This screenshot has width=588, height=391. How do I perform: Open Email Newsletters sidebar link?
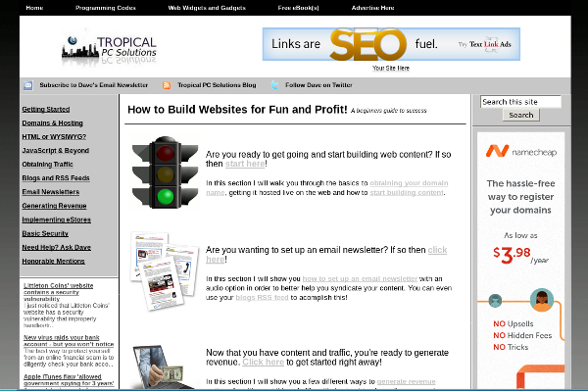(51, 192)
